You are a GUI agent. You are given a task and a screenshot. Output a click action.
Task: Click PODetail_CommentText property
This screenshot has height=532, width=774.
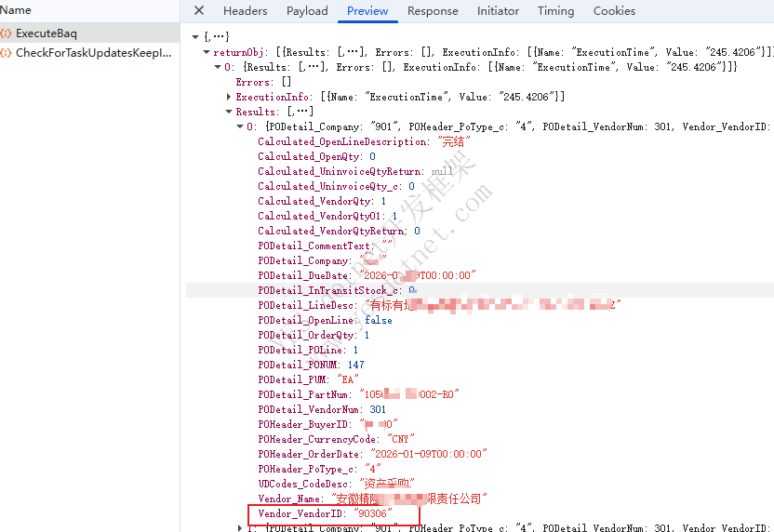point(325,246)
